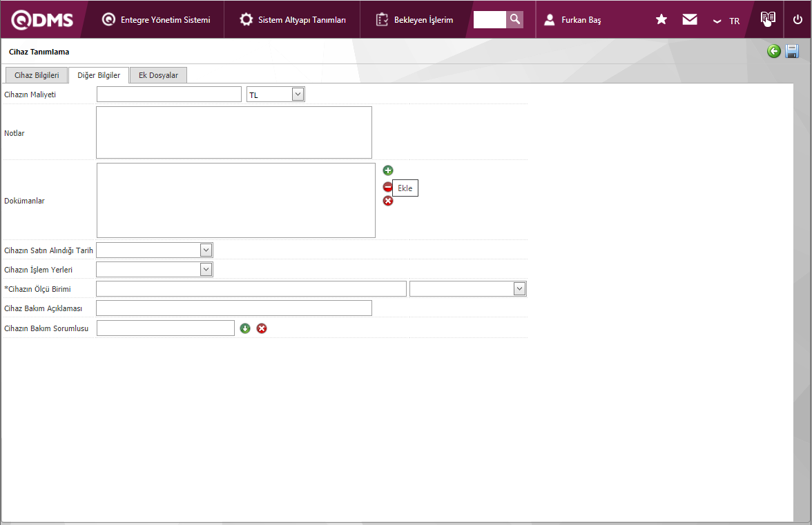
Task: Click the favorites star icon
Action: (x=661, y=19)
